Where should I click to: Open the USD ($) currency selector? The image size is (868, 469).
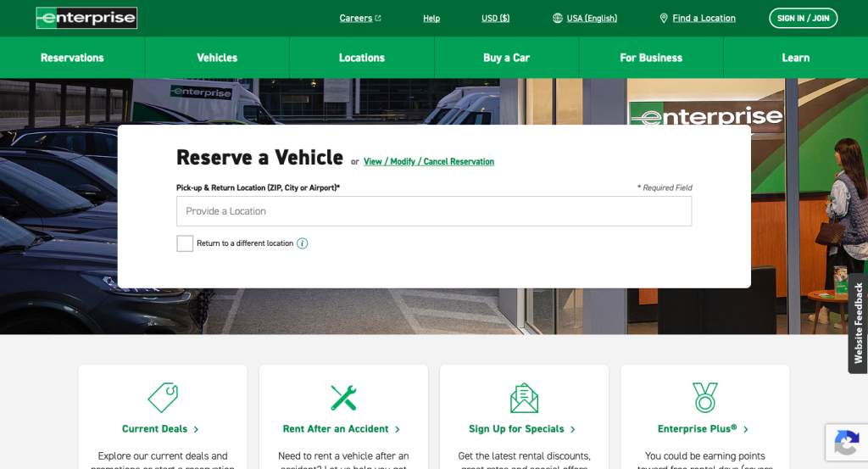tap(495, 19)
